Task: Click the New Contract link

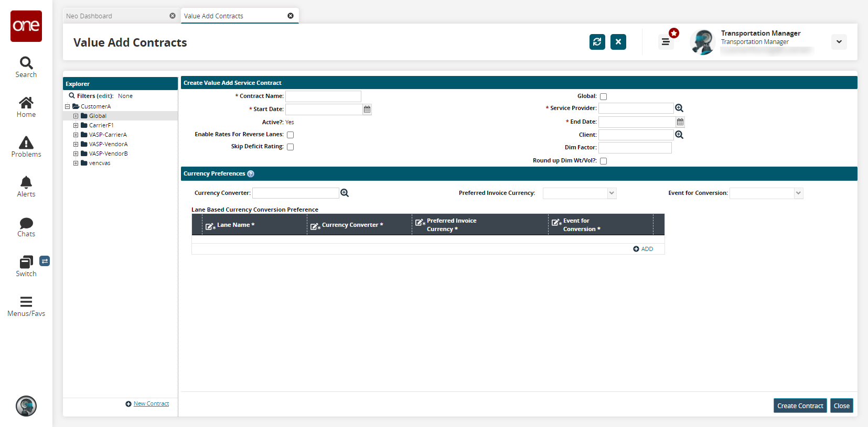Action: tap(151, 403)
